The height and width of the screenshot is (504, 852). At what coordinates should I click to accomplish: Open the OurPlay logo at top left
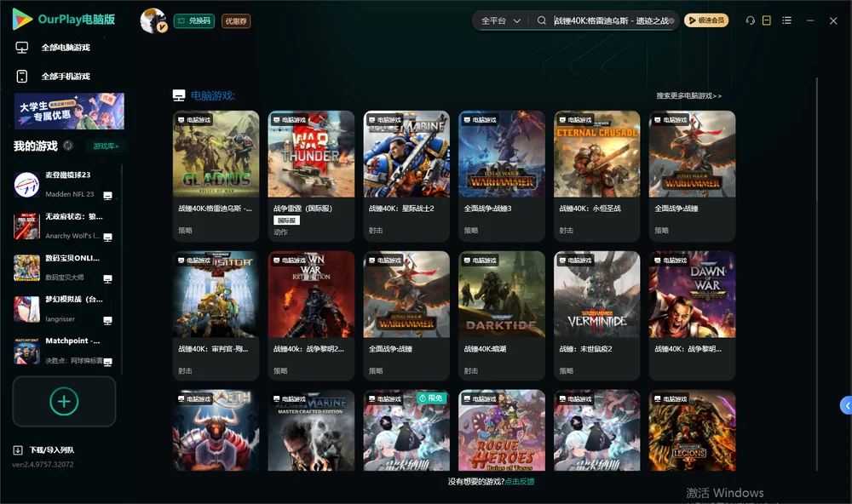64,19
